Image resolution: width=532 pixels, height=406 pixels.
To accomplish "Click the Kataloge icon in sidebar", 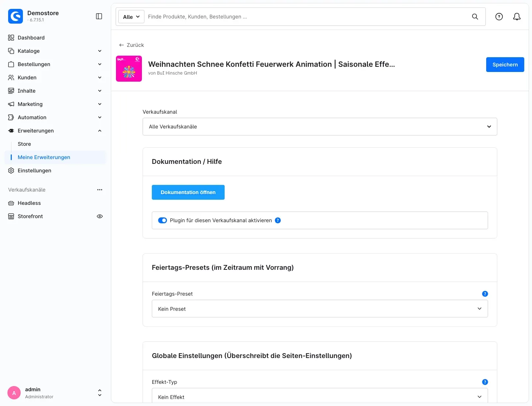I will tap(11, 51).
